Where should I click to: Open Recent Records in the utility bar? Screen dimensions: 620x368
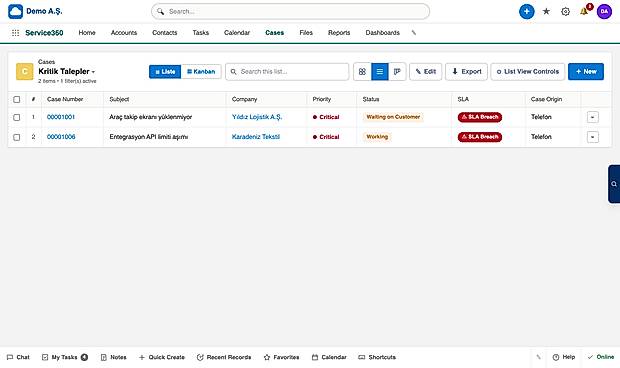point(224,357)
